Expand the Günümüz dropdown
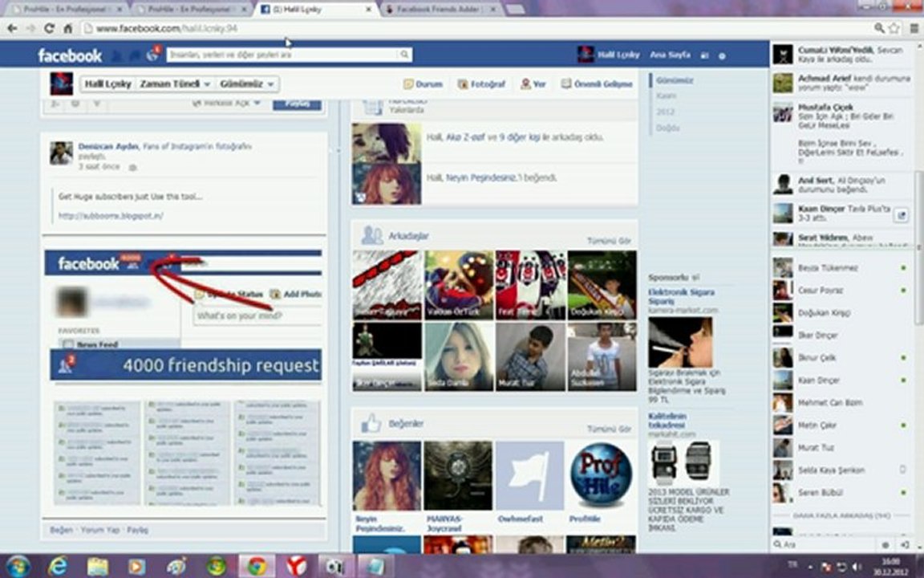Screen dimensions: 924x578 247,84
